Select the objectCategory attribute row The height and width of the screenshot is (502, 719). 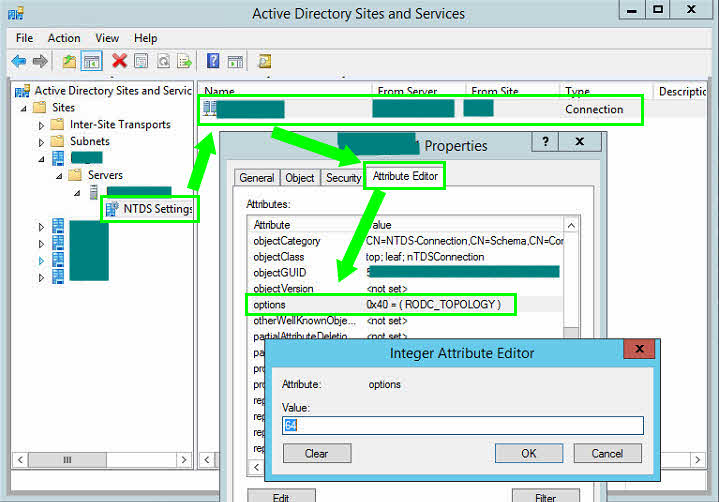pyautogui.click(x=406, y=241)
